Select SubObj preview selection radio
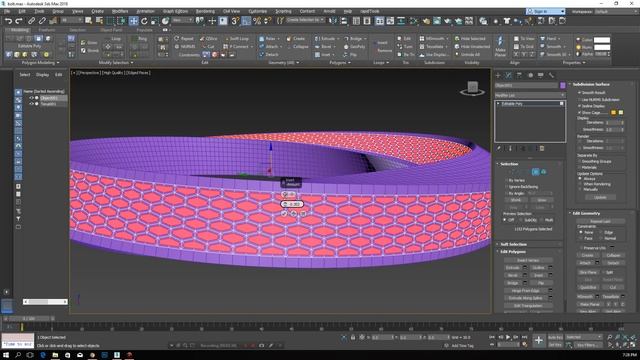Viewport: 640px width, 360px height. pos(521,220)
